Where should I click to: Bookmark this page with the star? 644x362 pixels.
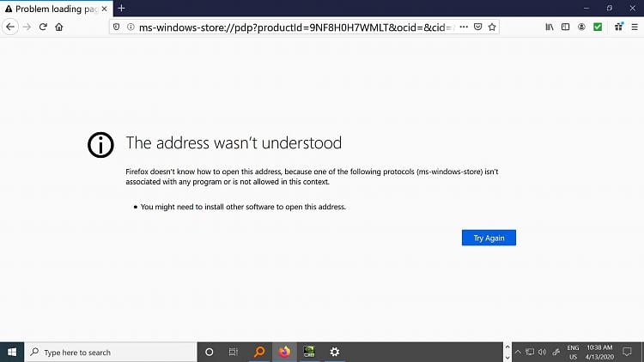tap(492, 27)
